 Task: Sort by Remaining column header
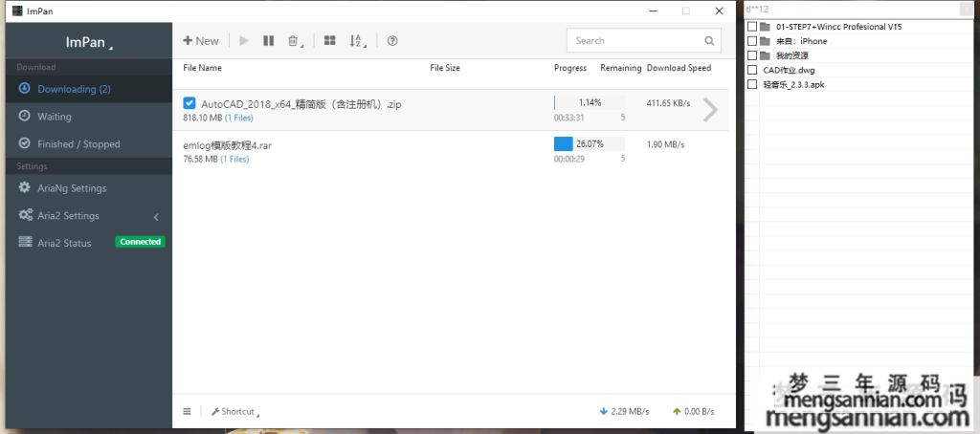pyautogui.click(x=620, y=68)
